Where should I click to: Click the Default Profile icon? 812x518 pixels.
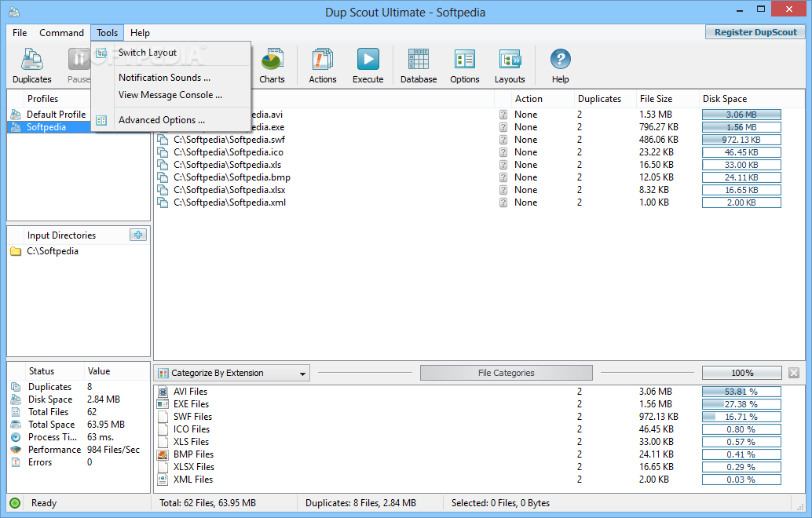[x=16, y=115]
